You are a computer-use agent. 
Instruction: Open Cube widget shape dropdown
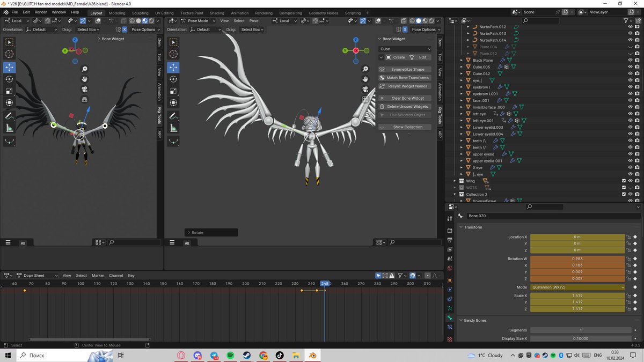coord(405,49)
